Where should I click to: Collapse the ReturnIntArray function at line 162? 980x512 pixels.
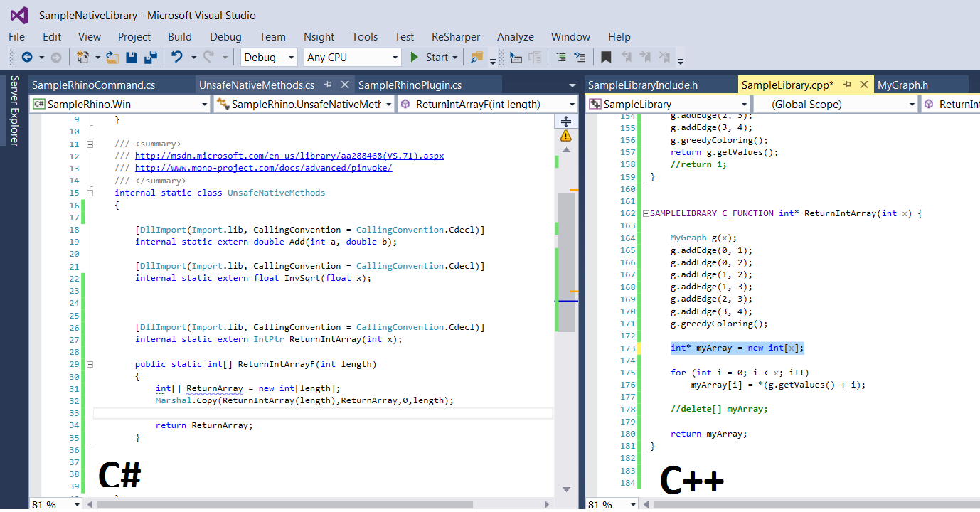pyautogui.click(x=644, y=213)
